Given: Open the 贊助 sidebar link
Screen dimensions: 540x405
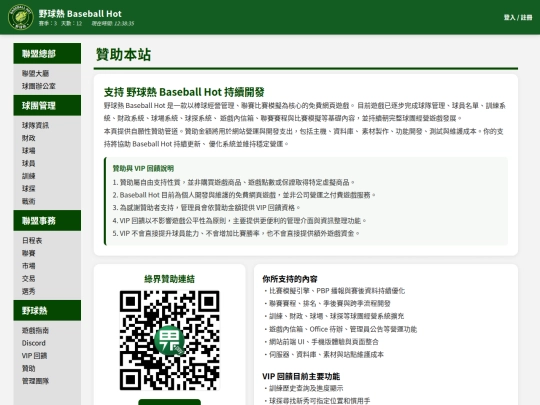Looking at the screenshot, I should pos(29,368).
